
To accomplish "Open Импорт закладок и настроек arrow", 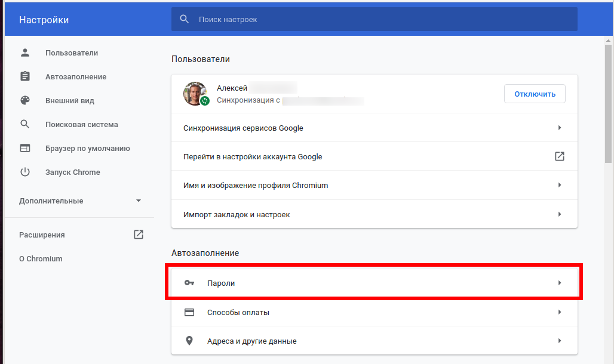I will [x=560, y=214].
